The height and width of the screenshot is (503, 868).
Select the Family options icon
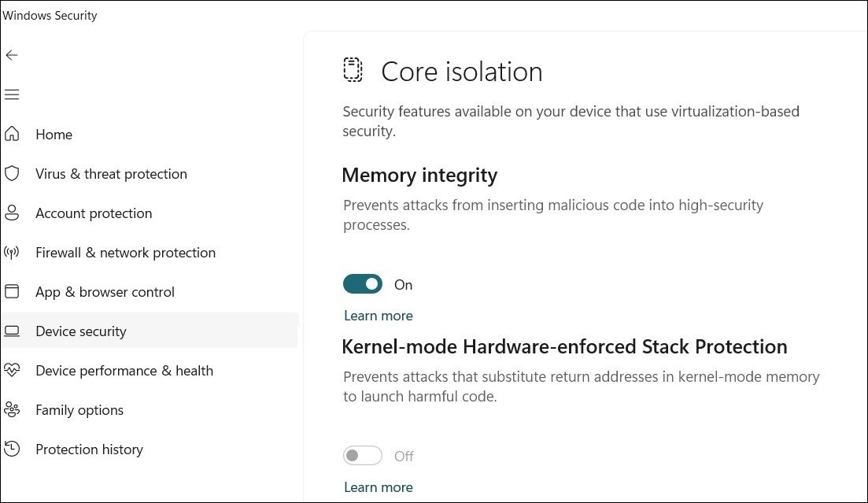(12, 409)
